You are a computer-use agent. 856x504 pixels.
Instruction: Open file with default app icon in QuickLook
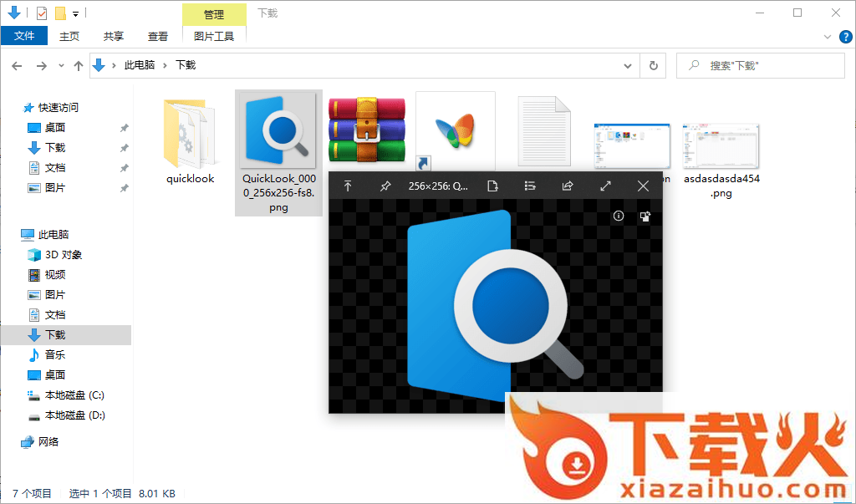point(492,186)
